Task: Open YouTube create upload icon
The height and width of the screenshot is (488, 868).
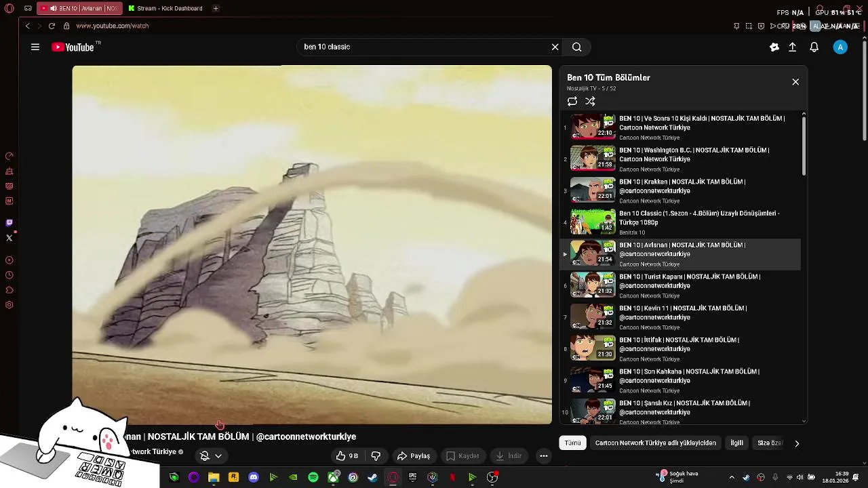Action: click(792, 47)
